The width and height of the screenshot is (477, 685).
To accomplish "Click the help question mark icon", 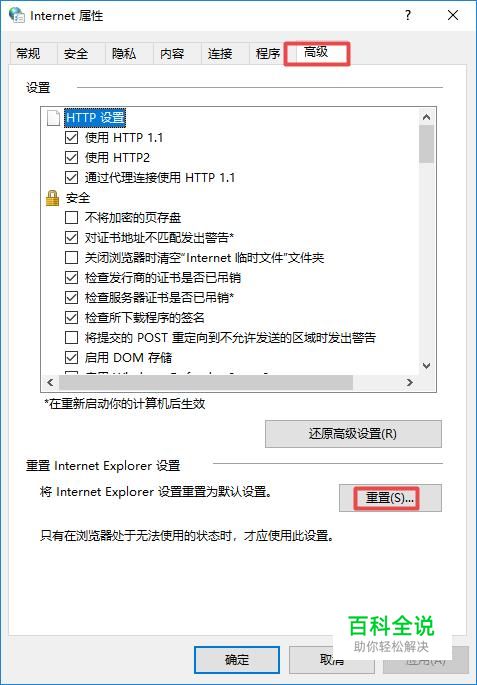I will point(408,15).
